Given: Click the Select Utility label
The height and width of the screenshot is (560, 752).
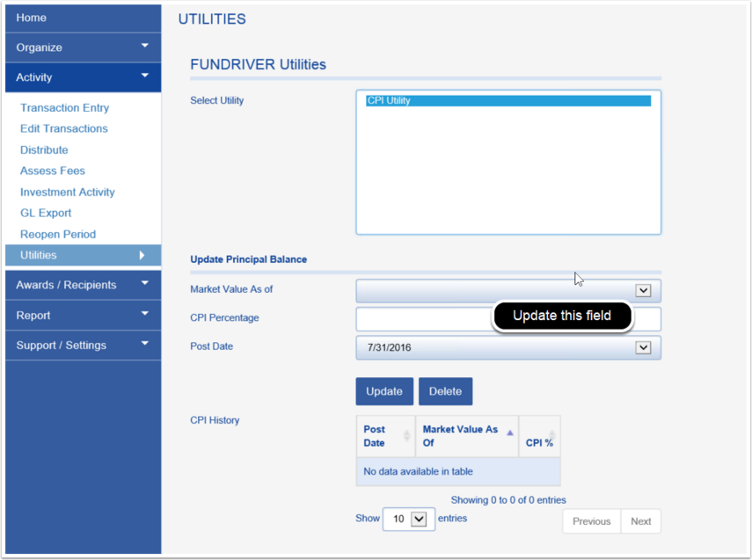Looking at the screenshot, I should 216,100.
